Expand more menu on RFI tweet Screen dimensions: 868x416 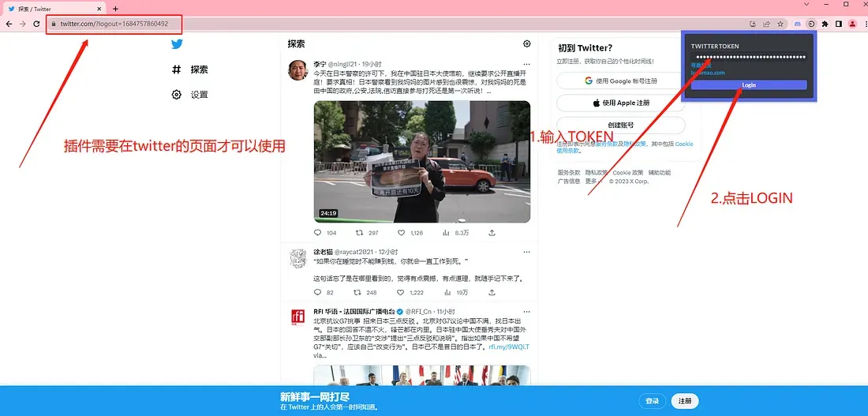coord(527,311)
